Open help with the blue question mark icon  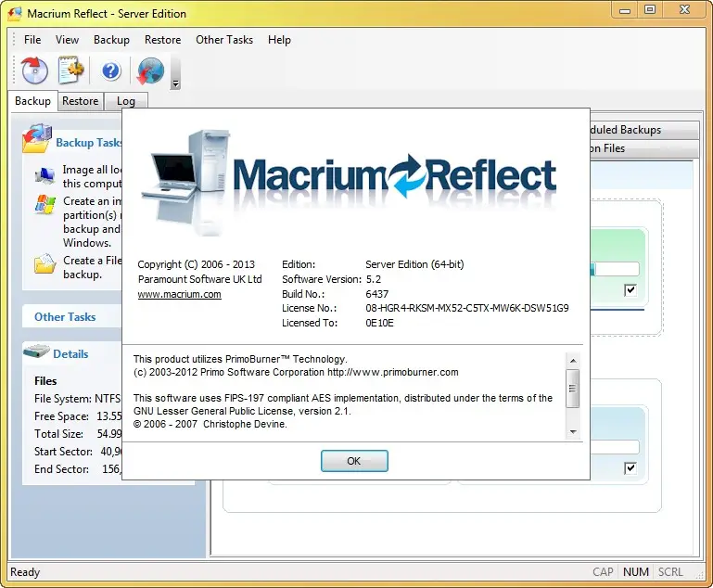tap(111, 70)
